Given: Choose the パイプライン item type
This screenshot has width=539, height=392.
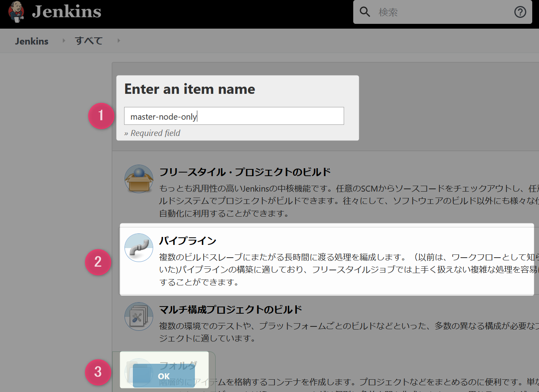Looking at the screenshot, I should click(188, 241).
